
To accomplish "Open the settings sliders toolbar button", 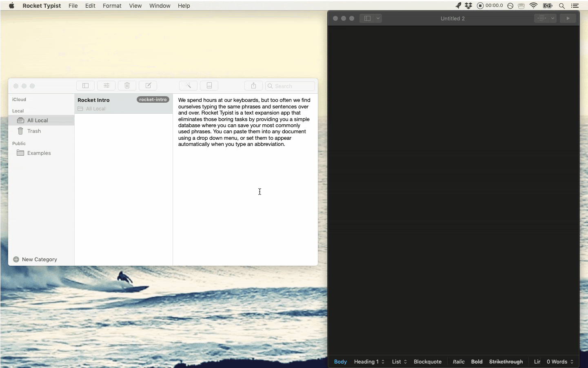I will click(x=106, y=86).
